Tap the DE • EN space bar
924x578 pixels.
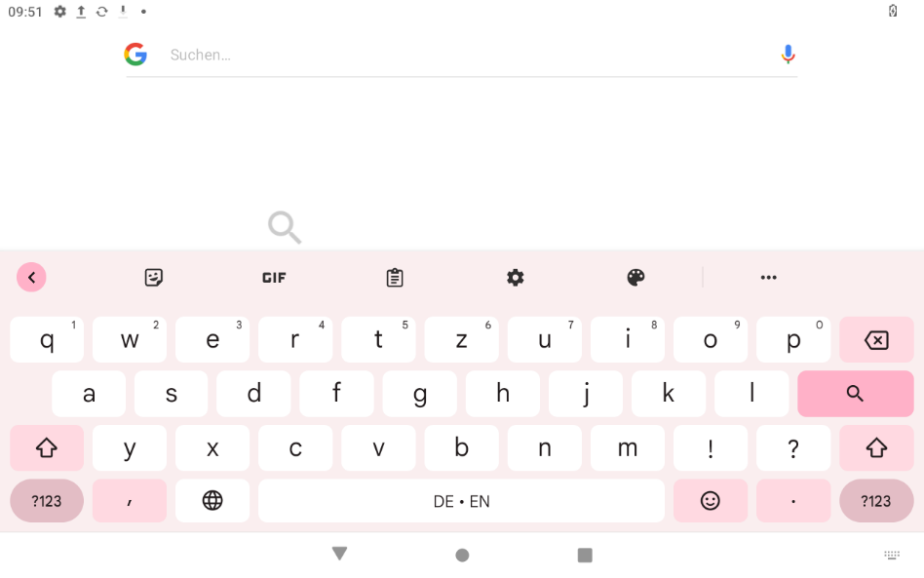pyautogui.click(x=461, y=501)
